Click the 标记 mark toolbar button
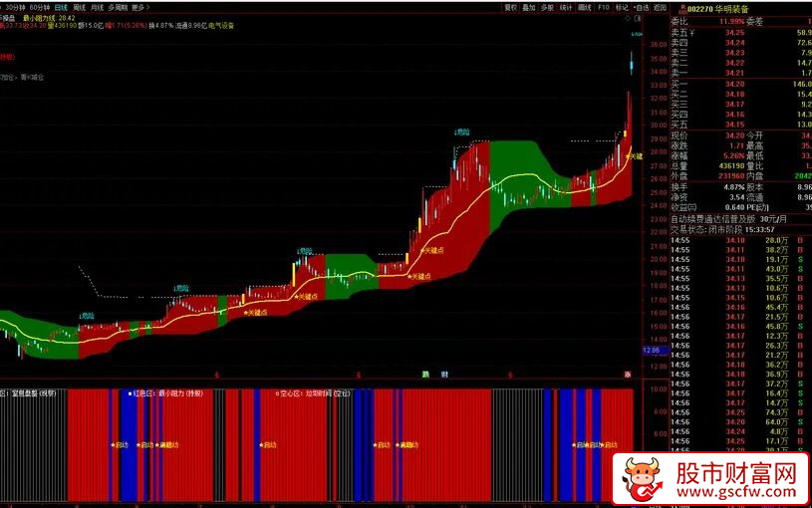 pos(622,8)
